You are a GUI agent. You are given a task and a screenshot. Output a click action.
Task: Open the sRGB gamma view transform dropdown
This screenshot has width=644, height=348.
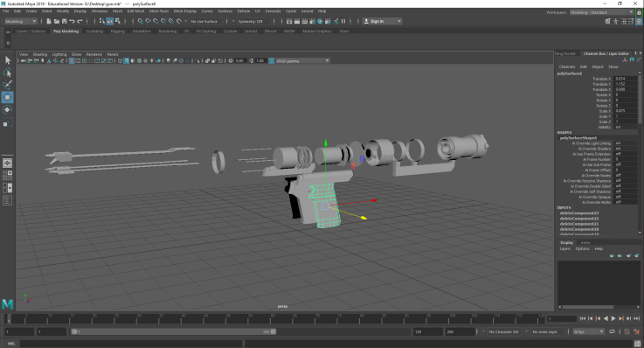302,61
